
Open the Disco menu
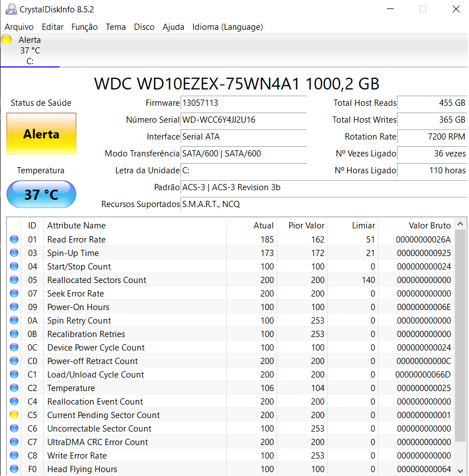tap(144, 27)
